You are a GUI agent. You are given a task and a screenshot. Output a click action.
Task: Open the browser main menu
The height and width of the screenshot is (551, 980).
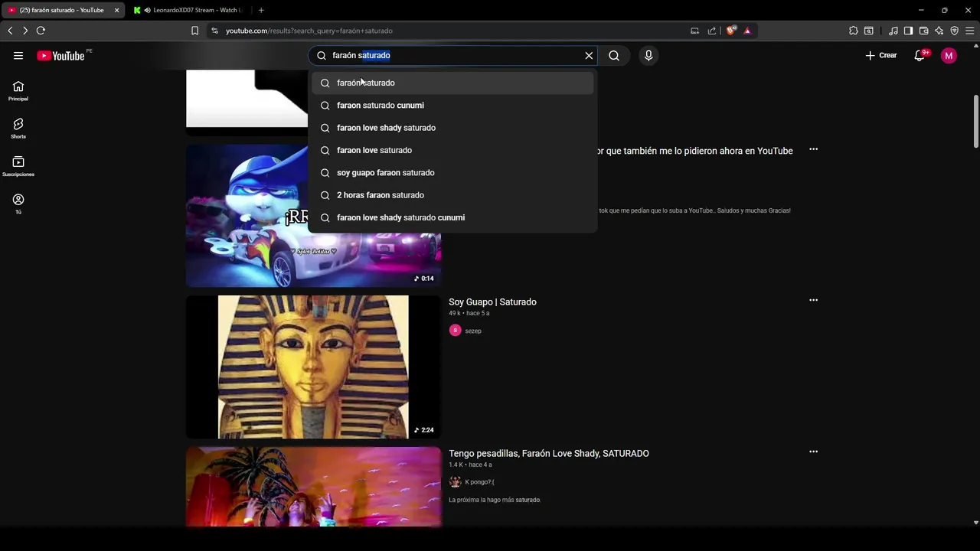point(969,31)
